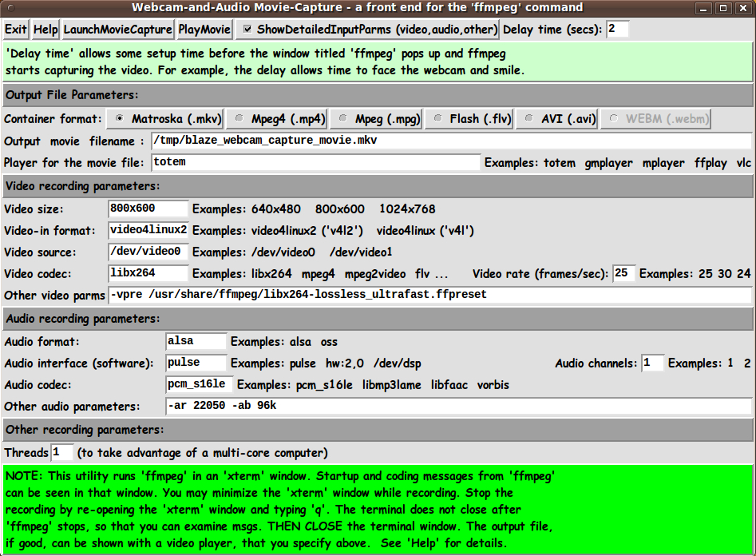Click the 'Audio recording parameters:' heading
756x556 pixels.
coord(83,319)
